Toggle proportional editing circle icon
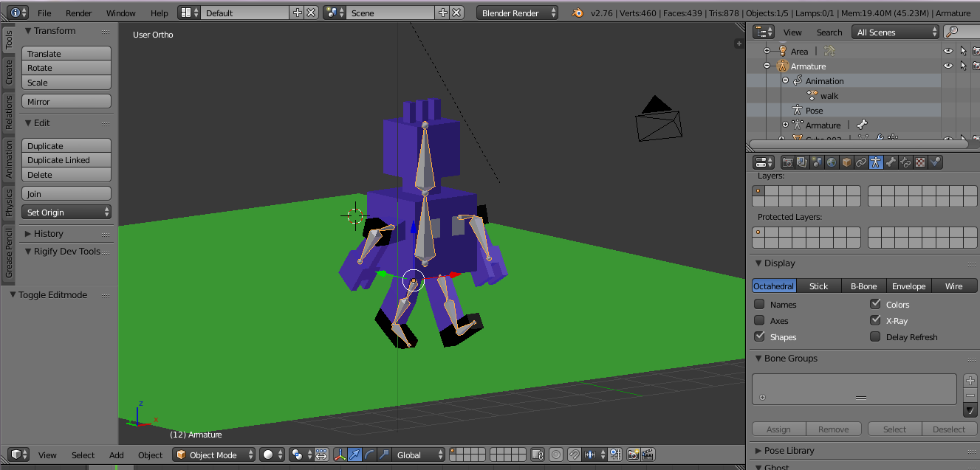Screen dimensions: 980x470 555,455
